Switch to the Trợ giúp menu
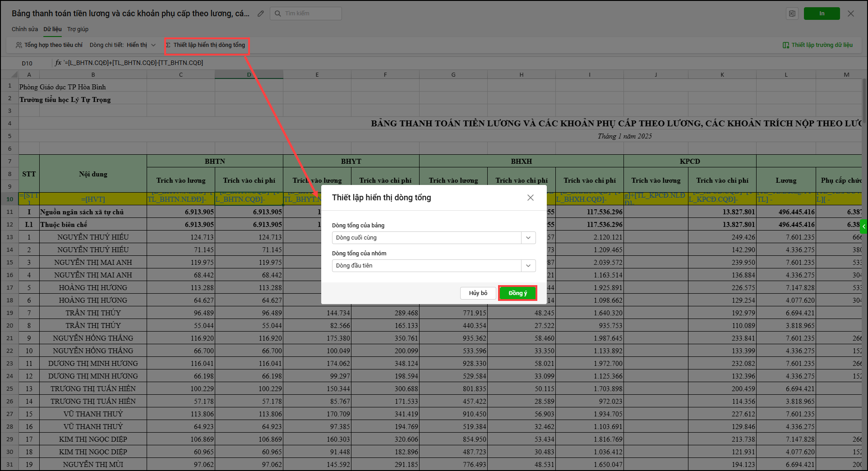The image size is (868, 471). (78, 29)
